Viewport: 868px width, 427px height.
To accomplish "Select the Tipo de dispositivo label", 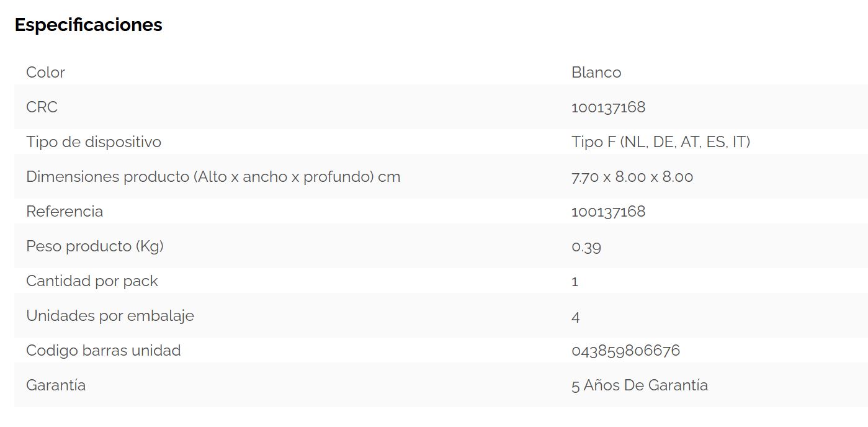I will click(94, 142).
